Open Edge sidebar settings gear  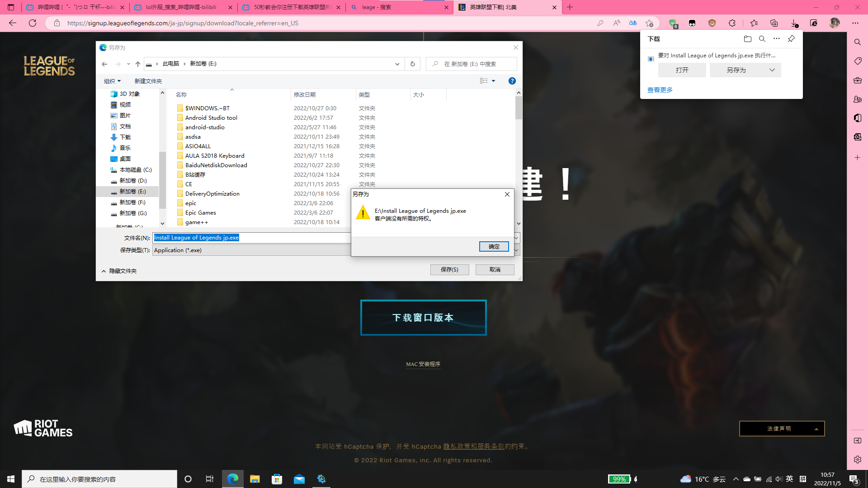click(858, 460)
